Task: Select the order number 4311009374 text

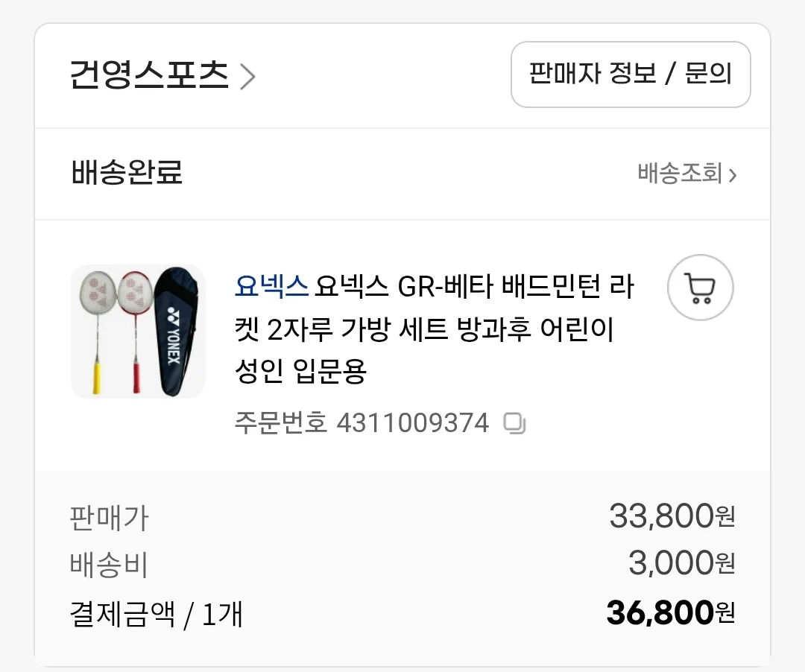Action: [x=412, y=423]
